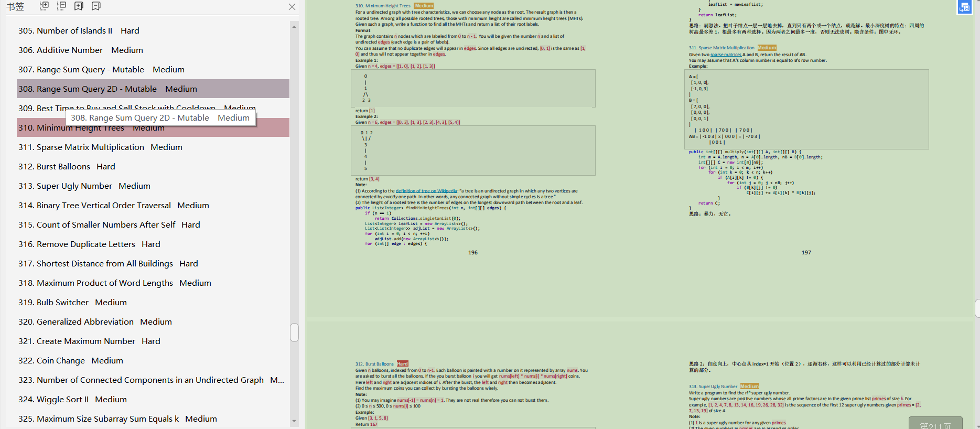Click the '310. Minimum Height Trees' heading in document
The height and width of the screenshot is (429, 980).
tap(383, 6)
